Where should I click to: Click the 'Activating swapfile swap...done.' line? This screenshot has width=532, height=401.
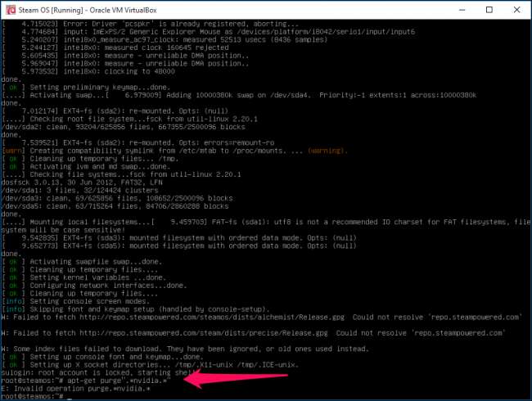(x=82, y=262)
